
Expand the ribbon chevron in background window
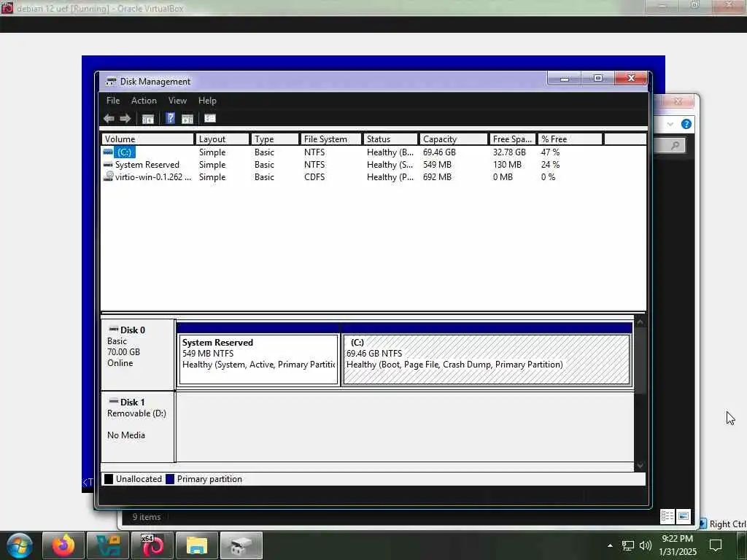click(x=670, y=124)
